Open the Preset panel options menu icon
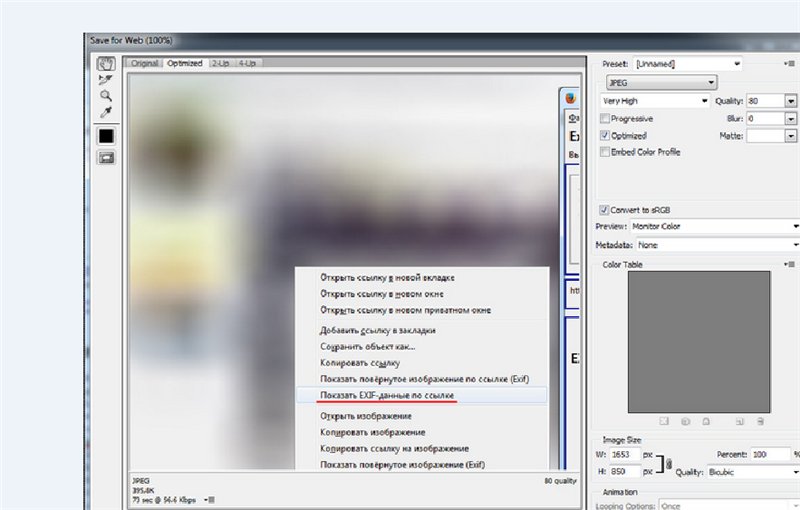Screen dimensions: 800x510 (x=789, y=64)
